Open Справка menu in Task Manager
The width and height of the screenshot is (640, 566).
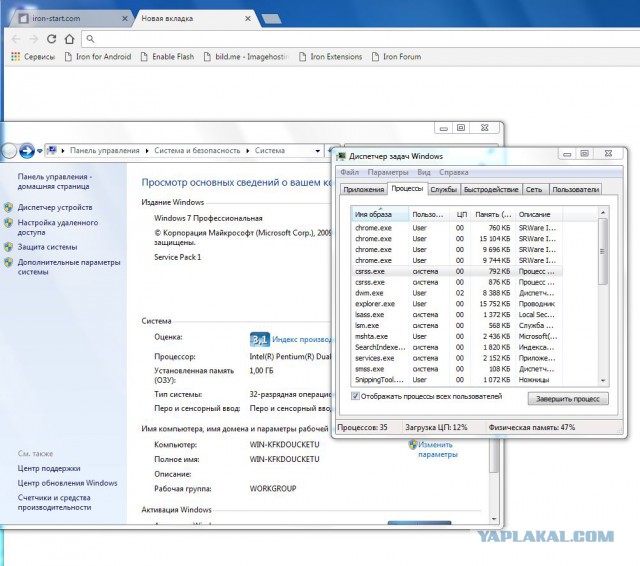[453, 172]
